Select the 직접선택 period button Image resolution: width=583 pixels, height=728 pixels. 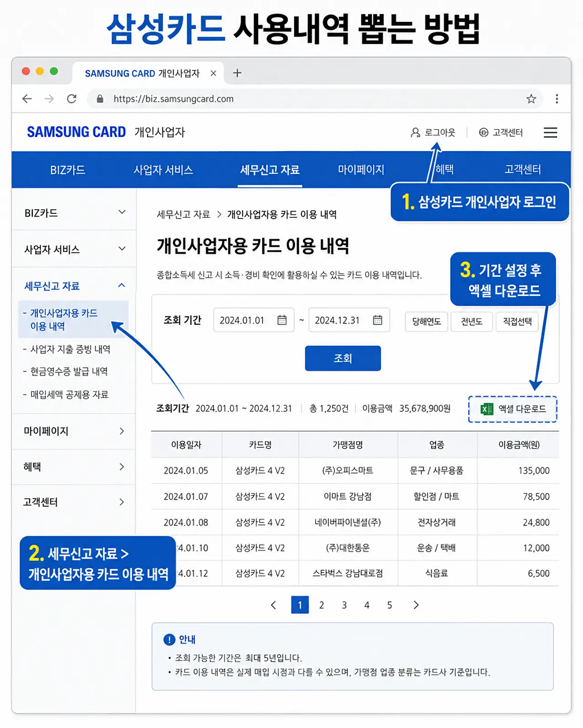coord(517,321)
